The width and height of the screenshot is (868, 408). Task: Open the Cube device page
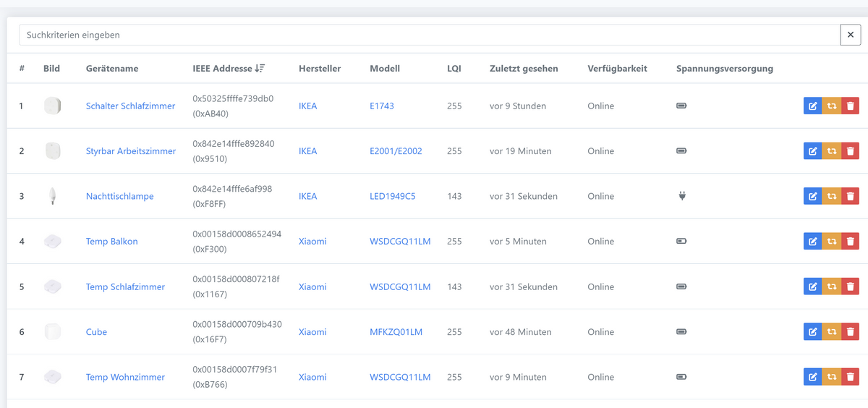96,332
